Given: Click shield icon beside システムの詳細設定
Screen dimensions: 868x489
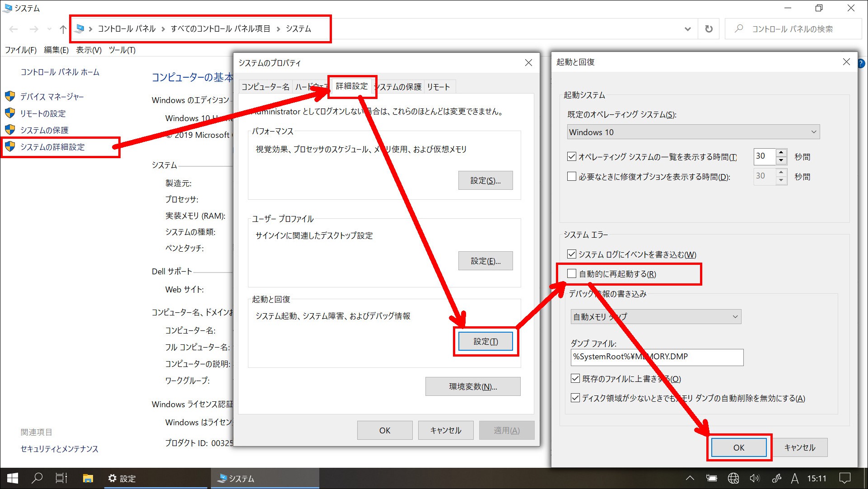Looking at the screenshot, I should [x=10, y=146].
